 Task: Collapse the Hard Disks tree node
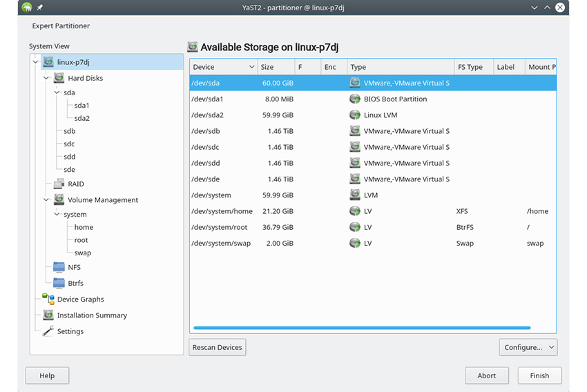[46, 78]
